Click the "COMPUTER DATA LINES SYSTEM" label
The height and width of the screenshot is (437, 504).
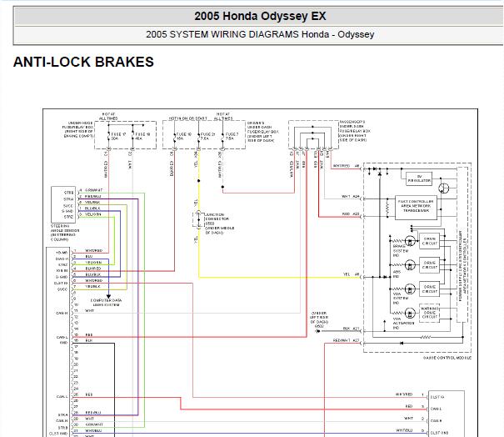[106, 303]
